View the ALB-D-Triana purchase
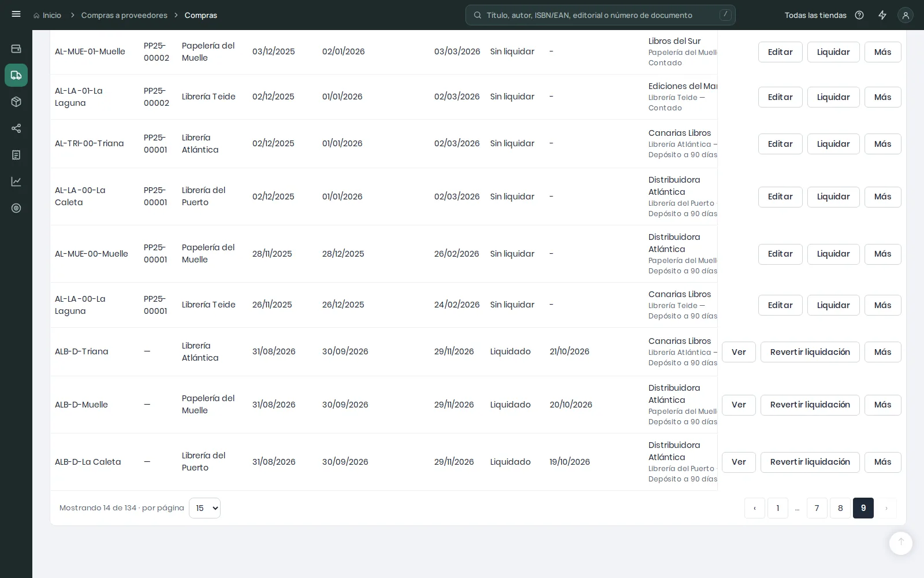 click(x=739, y=352)
